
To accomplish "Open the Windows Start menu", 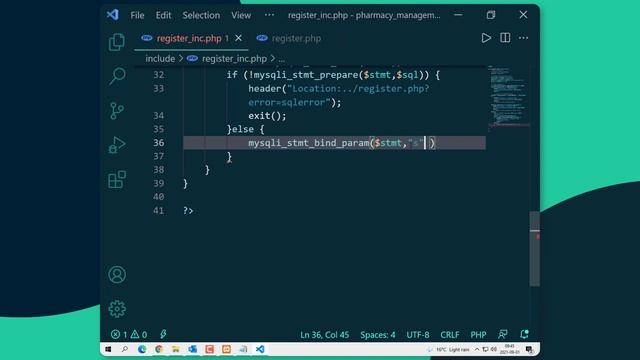I will [108, 349].
